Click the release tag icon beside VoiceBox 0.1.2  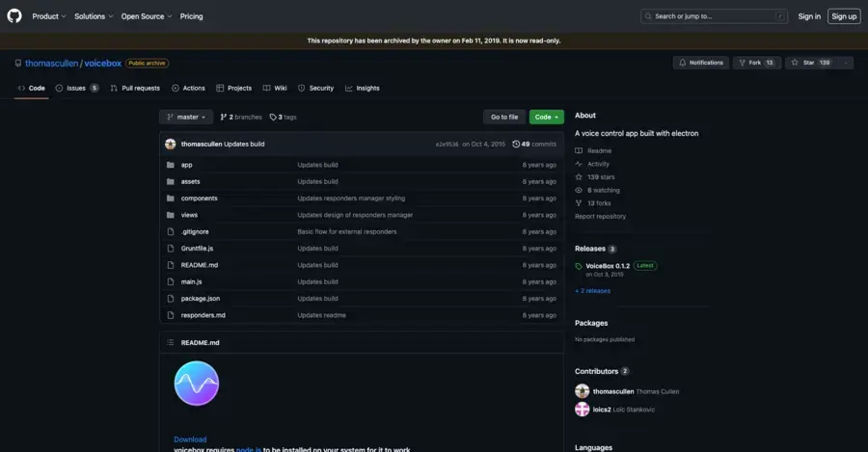pyautogui.click(x=579, y=266)
